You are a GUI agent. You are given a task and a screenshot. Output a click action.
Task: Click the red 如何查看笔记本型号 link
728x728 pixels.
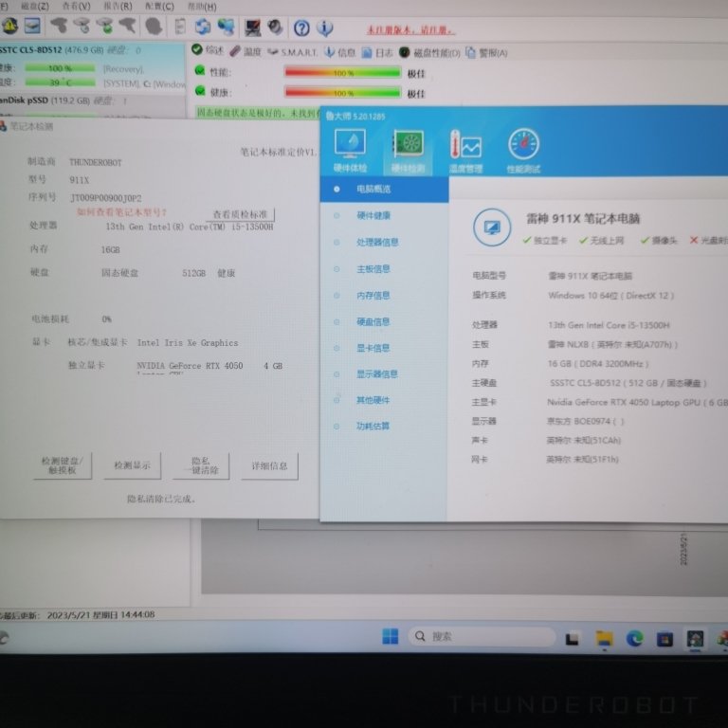(121, 212)
